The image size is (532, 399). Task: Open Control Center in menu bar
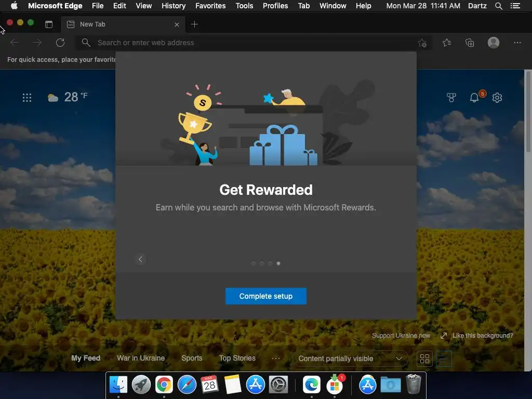[x=515, y=6]
